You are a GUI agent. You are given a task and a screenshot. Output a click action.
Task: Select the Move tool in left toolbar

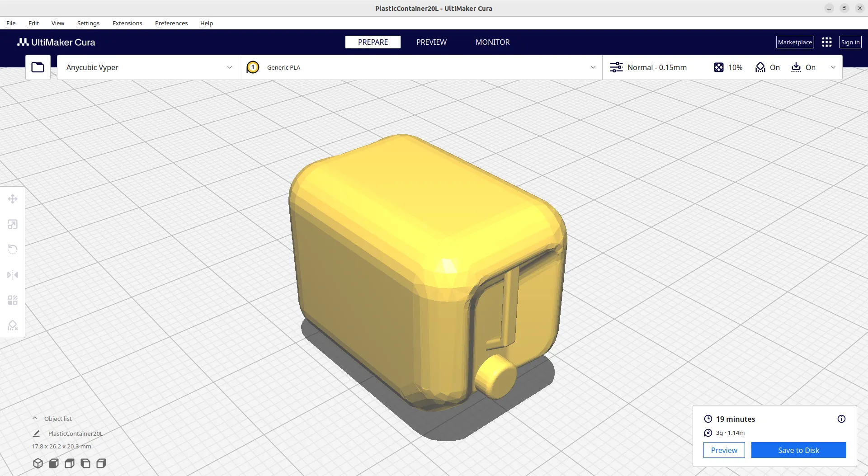(13, 199)
